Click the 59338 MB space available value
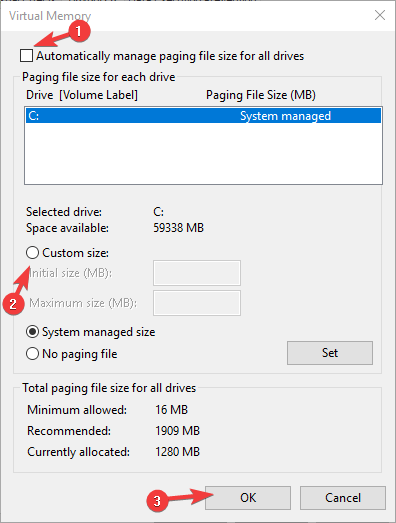The width and height of the screenshot is (396, 523). pyautogui.click(x=178, y=228)
